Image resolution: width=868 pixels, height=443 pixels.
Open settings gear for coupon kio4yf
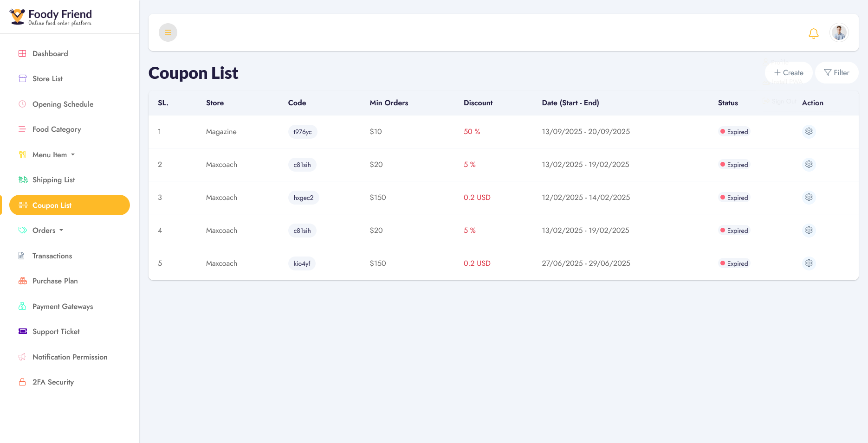pos(809,263)
